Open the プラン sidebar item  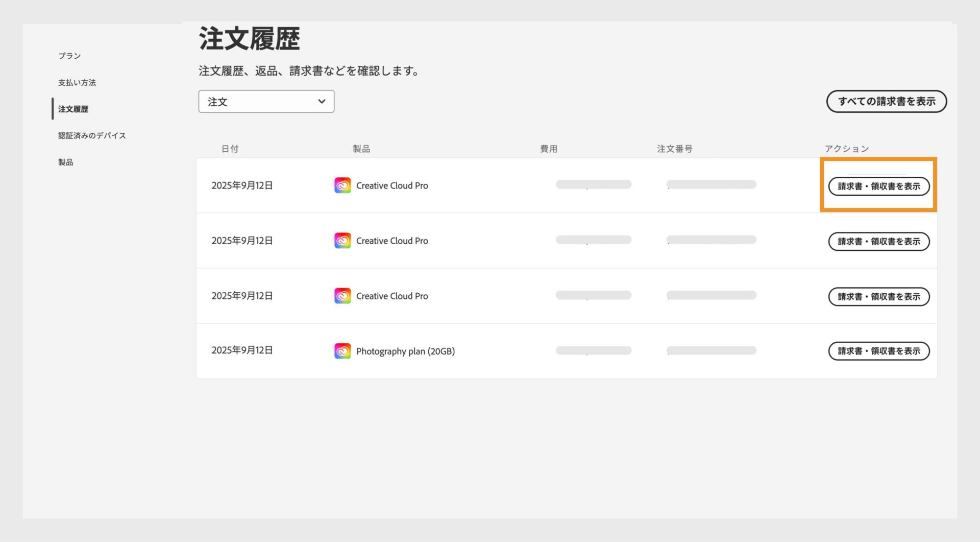[x=69, y=56]
